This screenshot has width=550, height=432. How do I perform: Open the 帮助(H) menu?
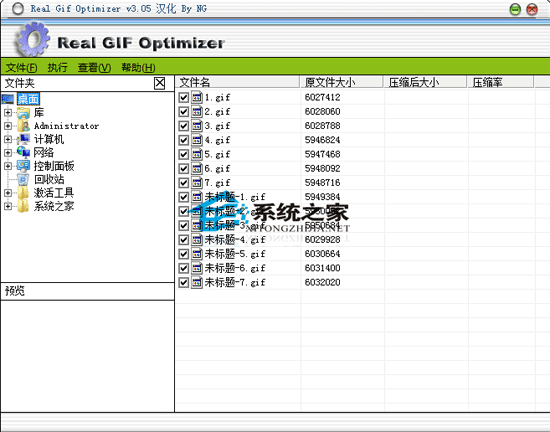138,67
